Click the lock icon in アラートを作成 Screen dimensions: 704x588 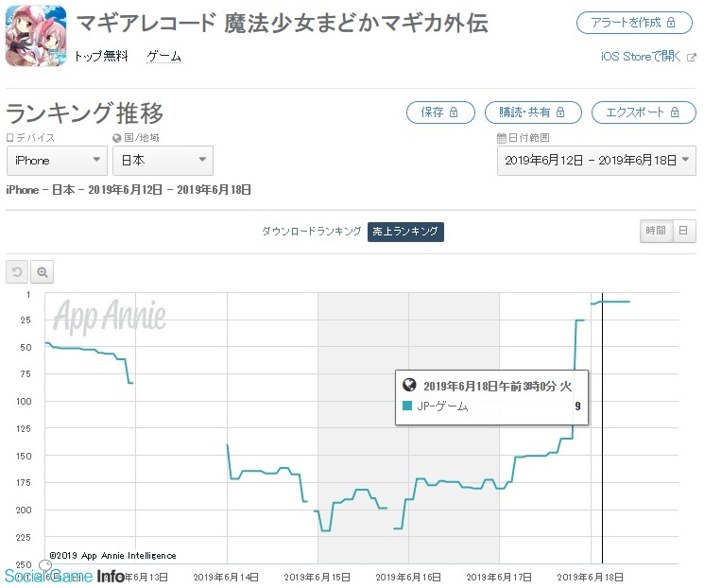coord(671,23)
